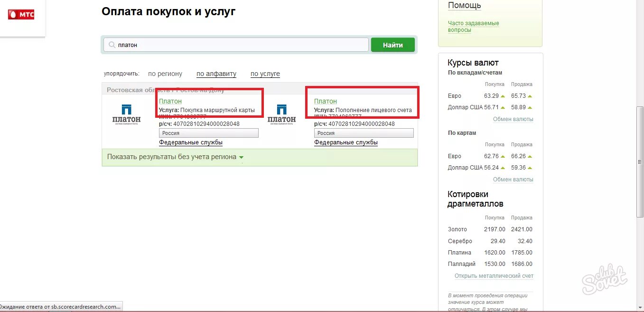Open the 'Помощь' heading link
Image resolution: width=644 pixels, height=312 pixels.
(x=465, y=6)
